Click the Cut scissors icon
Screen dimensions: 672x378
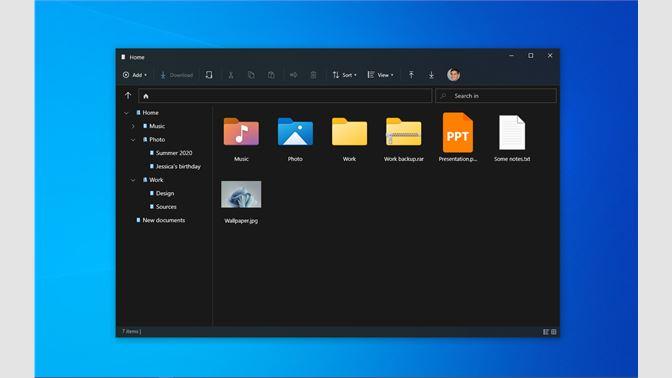[x=231, y=75]
